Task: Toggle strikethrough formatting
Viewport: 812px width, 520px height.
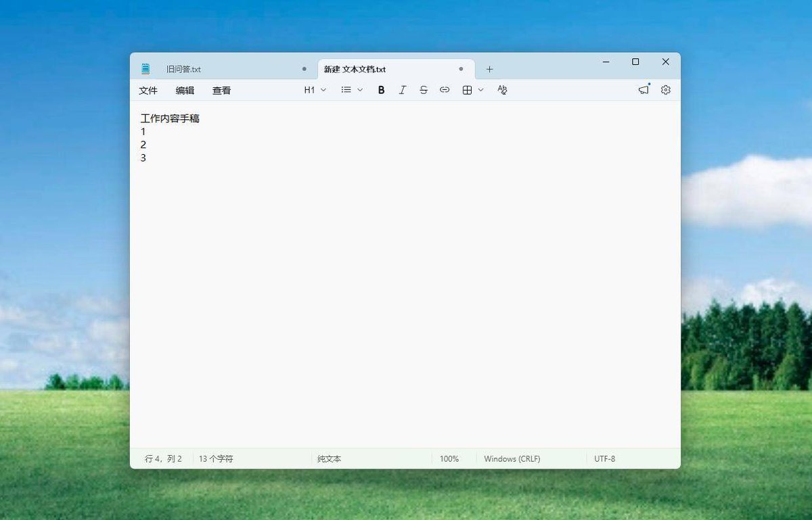Action: click(x=424, y=90)
